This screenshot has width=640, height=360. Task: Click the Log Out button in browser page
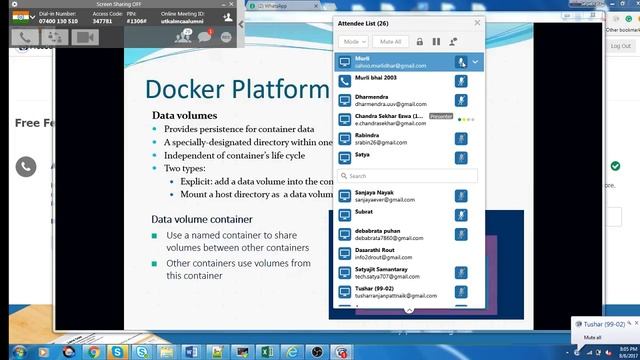(x=620, y=46)
